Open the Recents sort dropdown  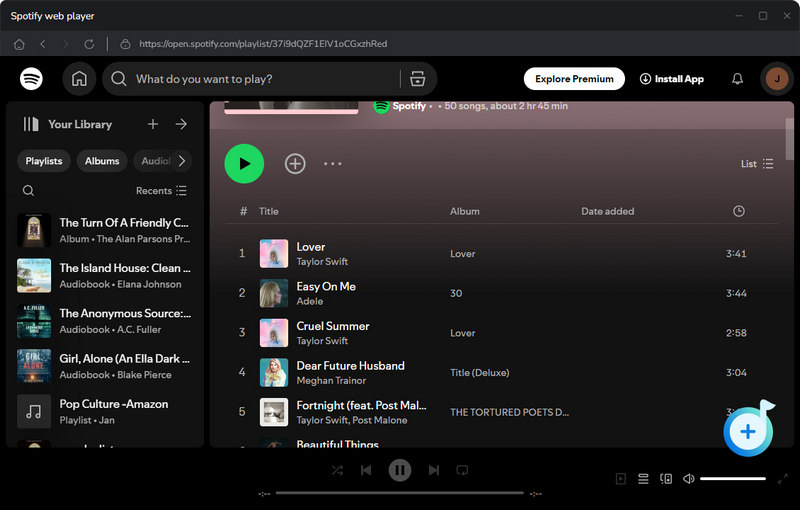[161, 191]
